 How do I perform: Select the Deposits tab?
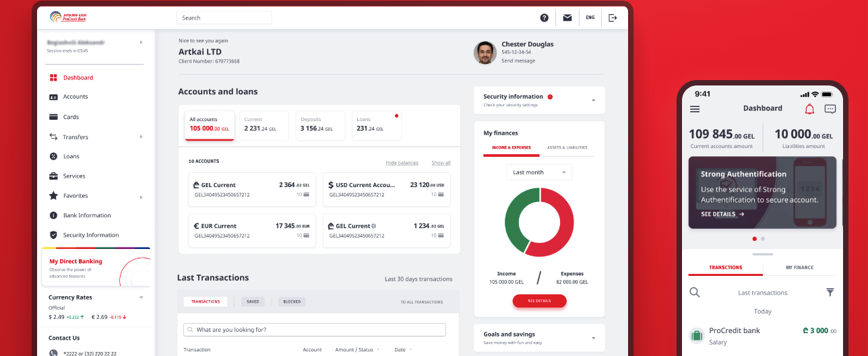(320, 125)
